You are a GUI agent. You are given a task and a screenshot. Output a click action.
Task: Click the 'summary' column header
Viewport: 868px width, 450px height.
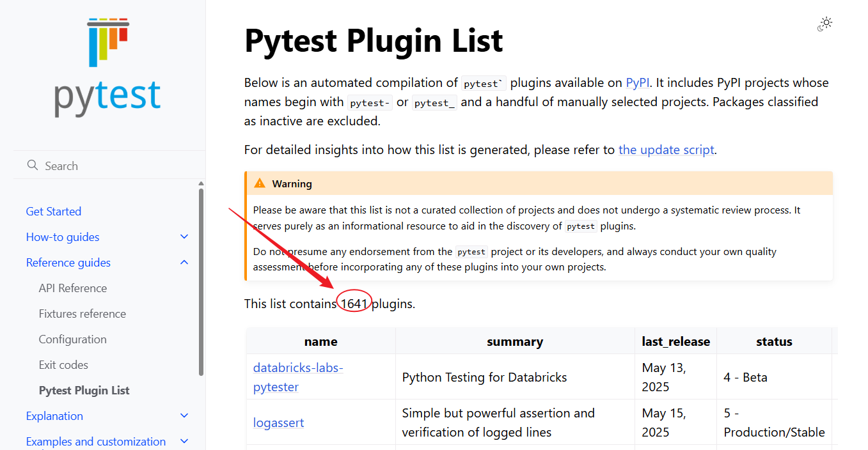tap(515, 341)
